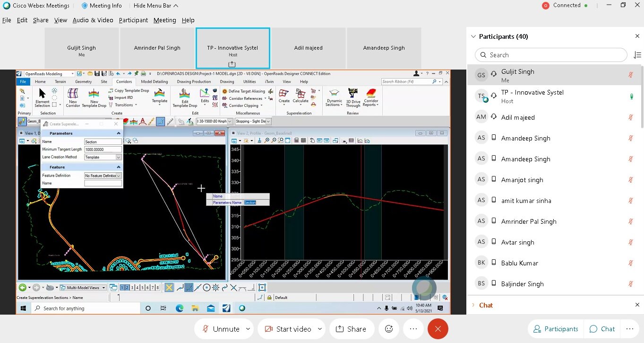Screen dimensions: 644x343
Task: Click the previous view arrow in bottom toolbar
Action: click(x=22, y=288)
